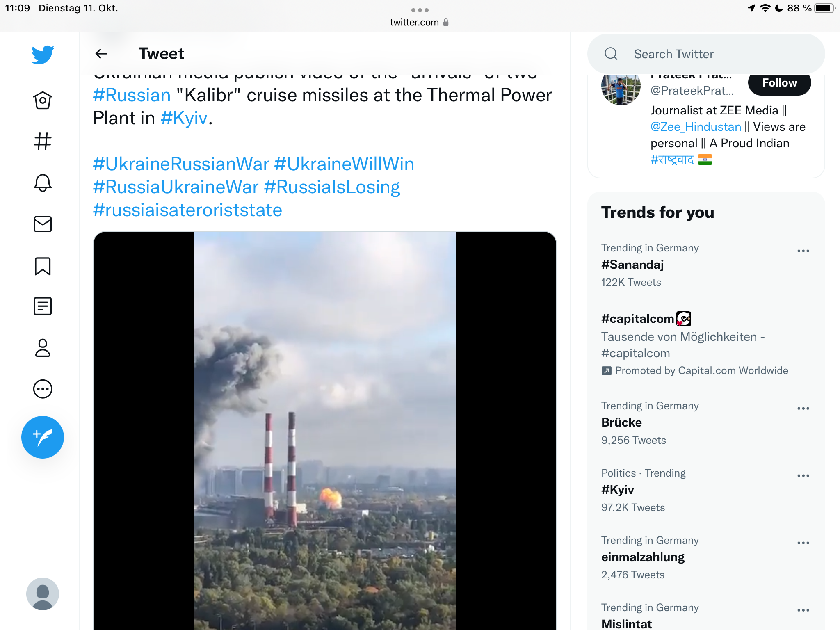Screen dimensions: 840x630
Task: Open options for the Brücke trend
Action: tap(803, 409)
